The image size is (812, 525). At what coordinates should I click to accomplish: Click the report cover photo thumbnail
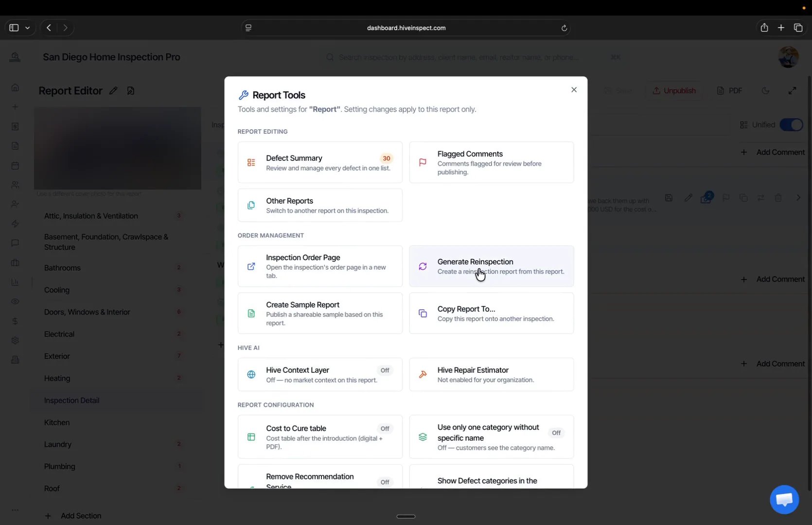click(118, 148)
